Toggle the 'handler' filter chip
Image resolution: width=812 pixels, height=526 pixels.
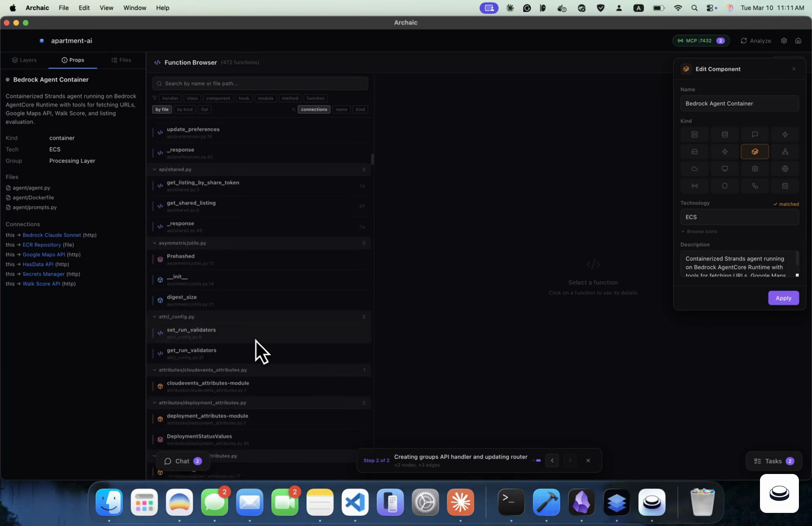pos(170,98)
